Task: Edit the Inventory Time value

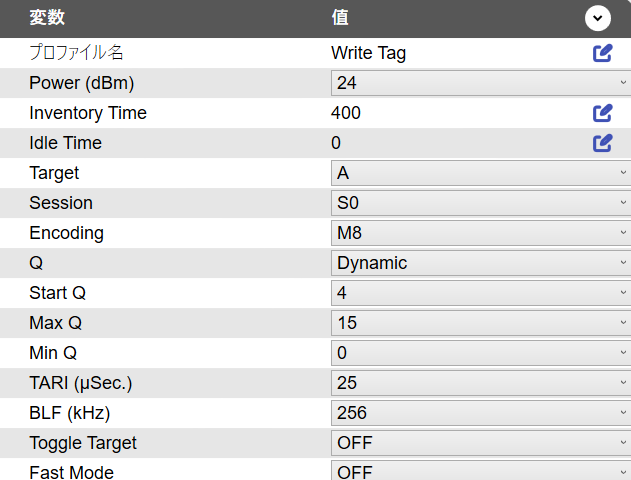Action: (x=602, y=113)
